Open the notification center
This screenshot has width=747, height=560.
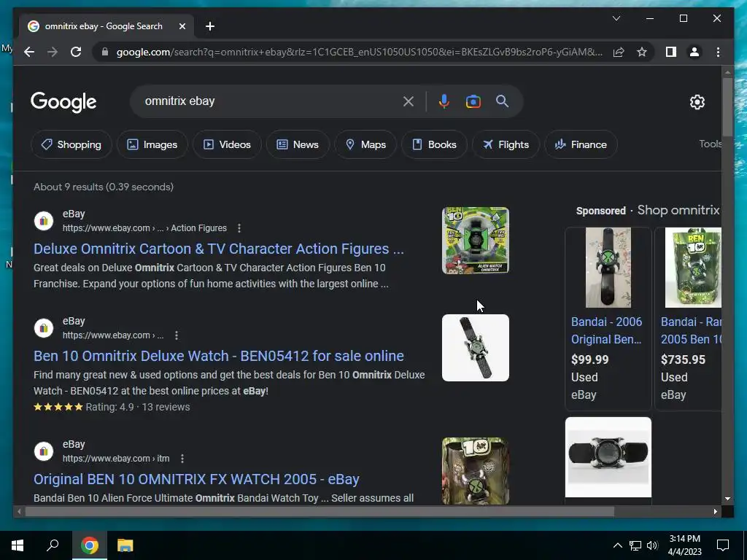point(723,545)
